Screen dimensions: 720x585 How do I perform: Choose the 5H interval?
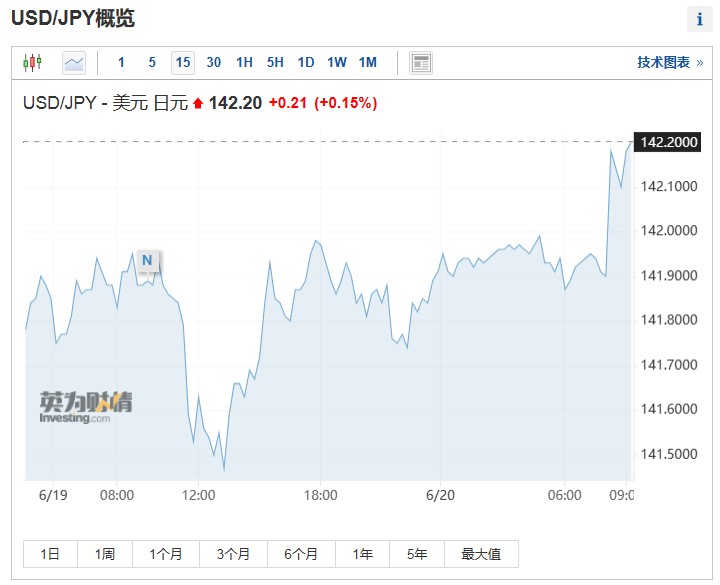275,62
